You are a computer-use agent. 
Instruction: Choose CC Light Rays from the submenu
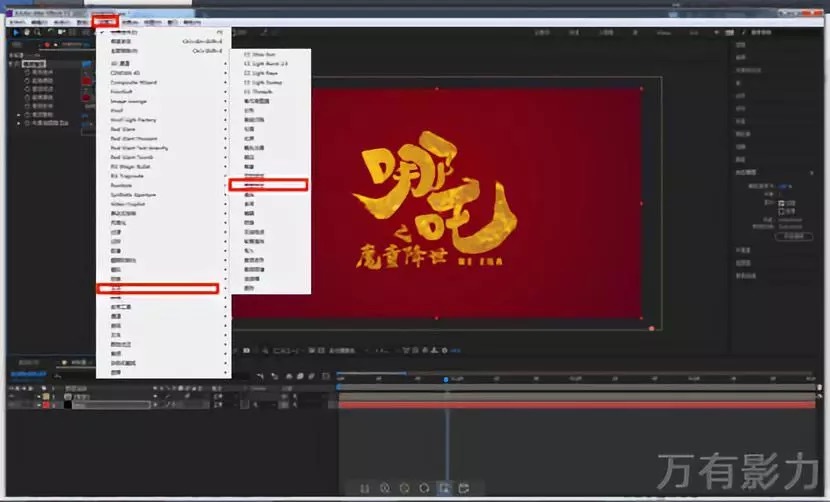pos(260,73)
